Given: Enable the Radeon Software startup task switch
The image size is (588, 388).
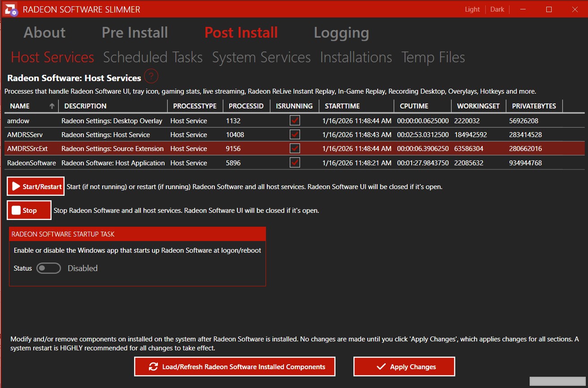Looking at the screenshot, I should point(48,268).
